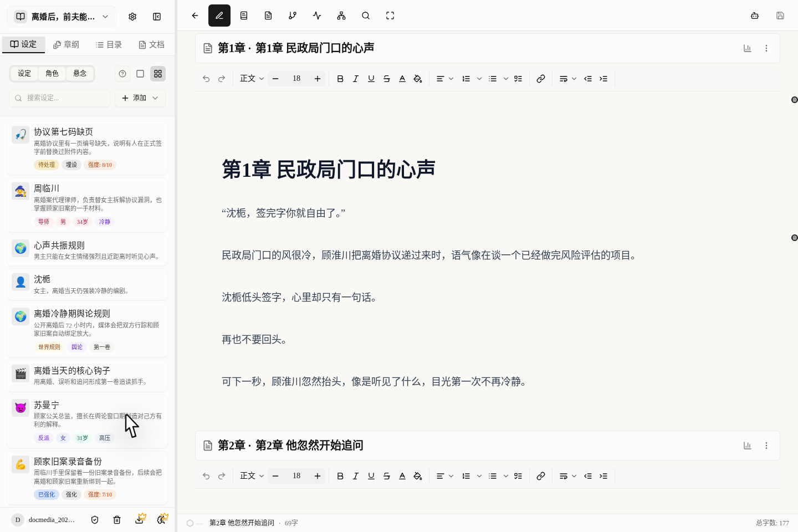Open the relationship graph icon
Image resolution: width=798 pixels, height=532 pixels.
(x=341, y=16)
